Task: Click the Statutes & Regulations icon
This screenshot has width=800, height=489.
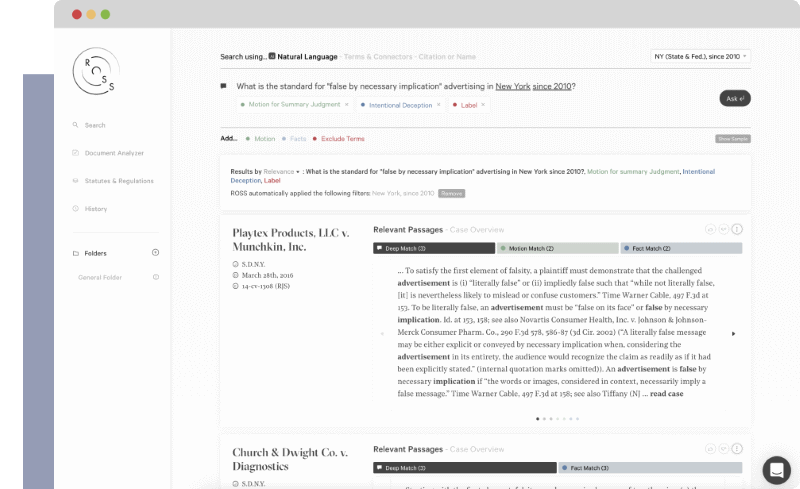Action: point(76,180)
